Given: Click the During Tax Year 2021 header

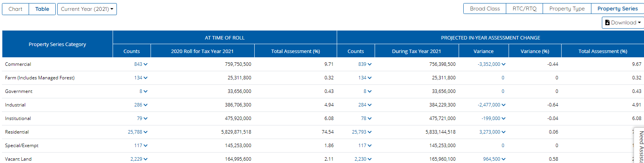Looking at the screenshot, I should (x=416, y=51).
